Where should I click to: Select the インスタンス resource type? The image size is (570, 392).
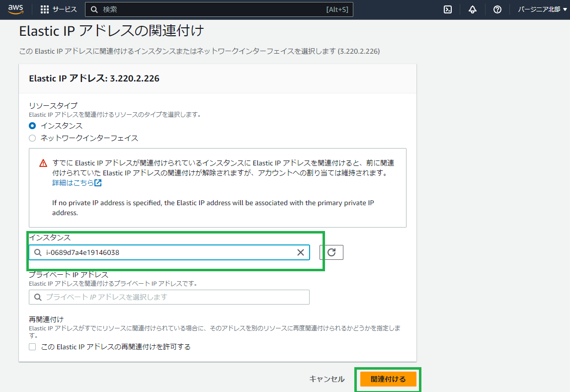[32, 126]
